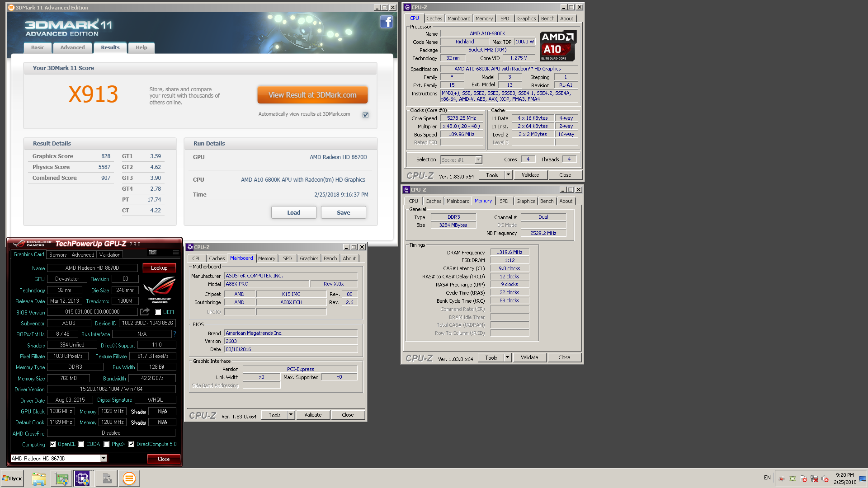Switch to the Sensors tab in GPU-Z
This screenshot has width=868, height=488.
(x=58, y=255)
